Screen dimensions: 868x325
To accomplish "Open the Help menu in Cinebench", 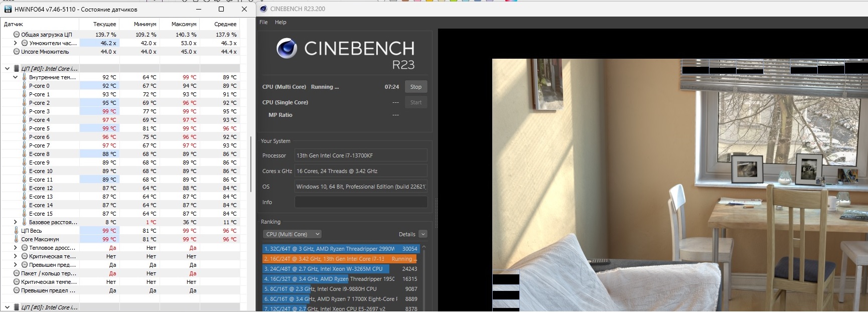I will point(280,22).
